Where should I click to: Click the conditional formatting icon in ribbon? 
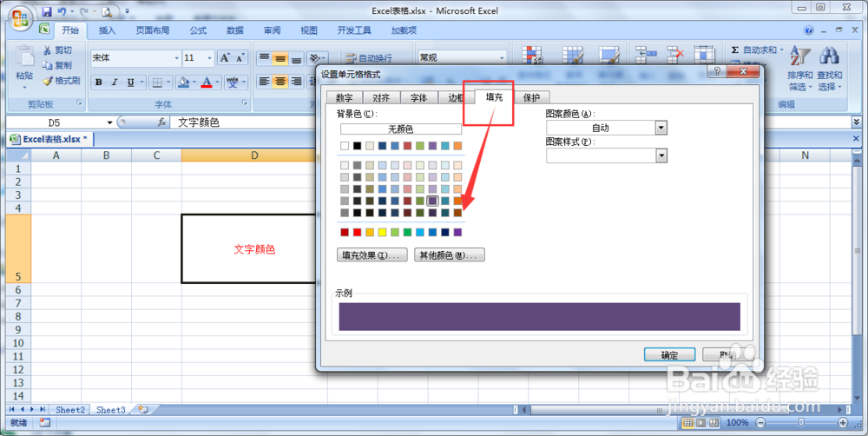(532, 56)
